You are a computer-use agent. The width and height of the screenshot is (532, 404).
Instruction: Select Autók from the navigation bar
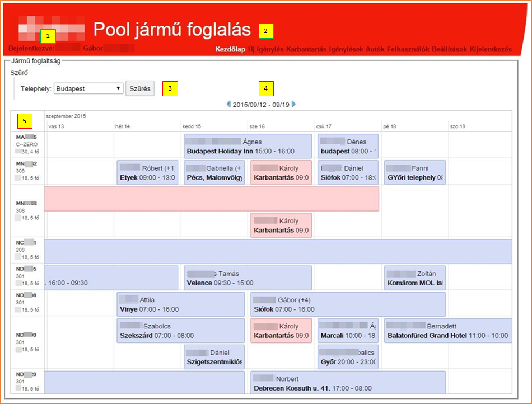tap(375, 49)
